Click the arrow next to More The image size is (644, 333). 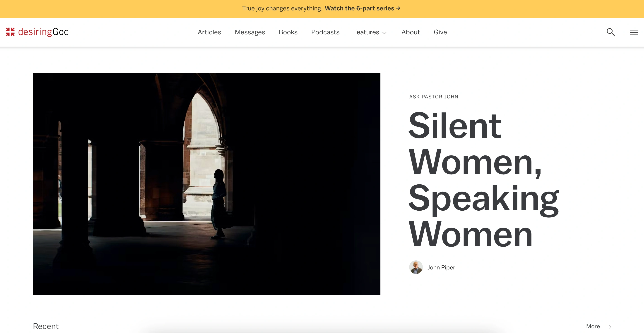(608, 326)
